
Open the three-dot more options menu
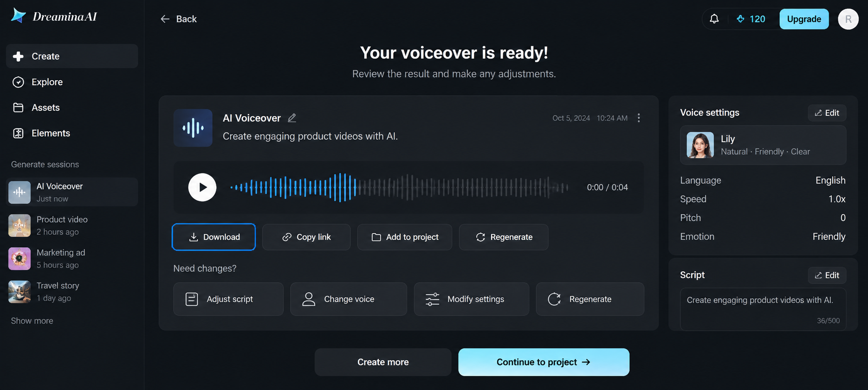pyautogui.click(x=639, y=118)
